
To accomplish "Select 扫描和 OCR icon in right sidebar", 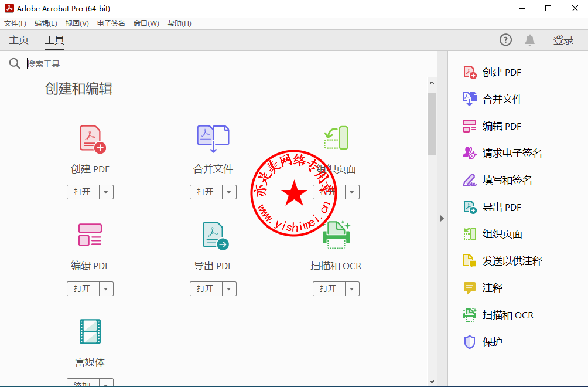I will point(470,315).
